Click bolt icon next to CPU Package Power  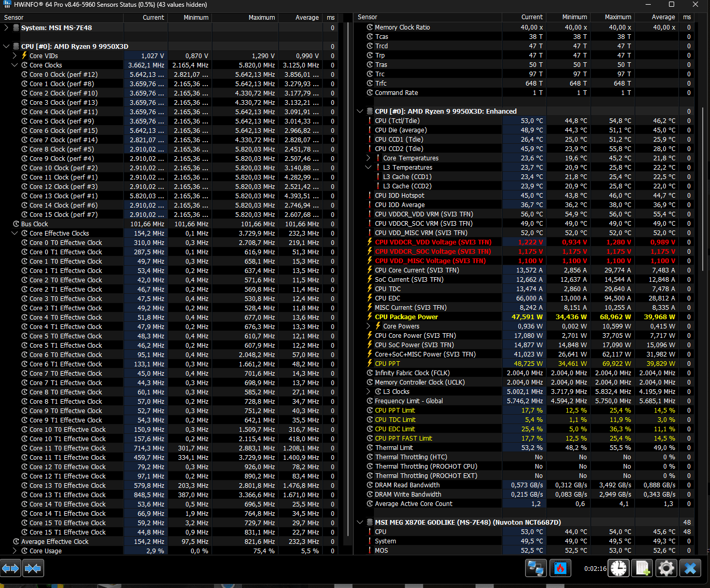(x=370, y=317)
